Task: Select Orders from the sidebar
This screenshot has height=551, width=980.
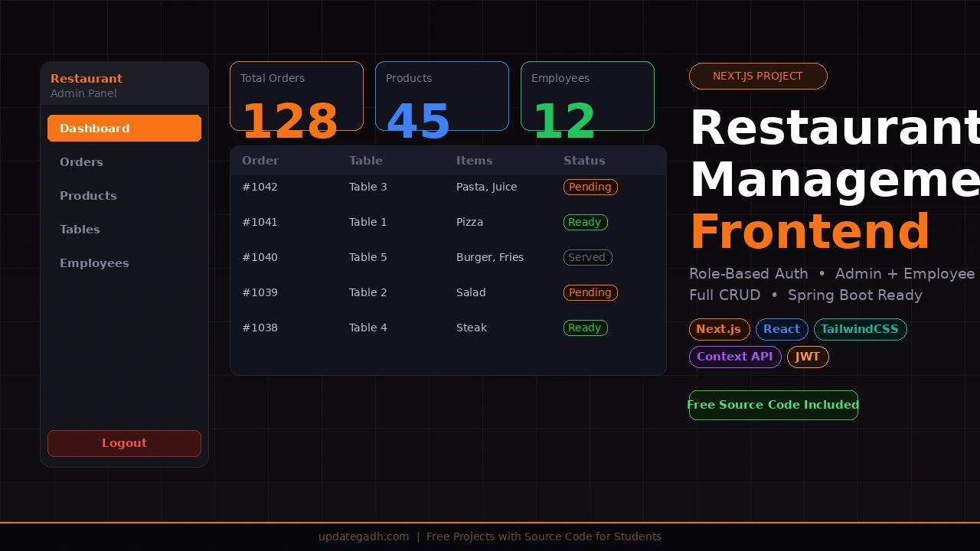Action: click(81, 161)
